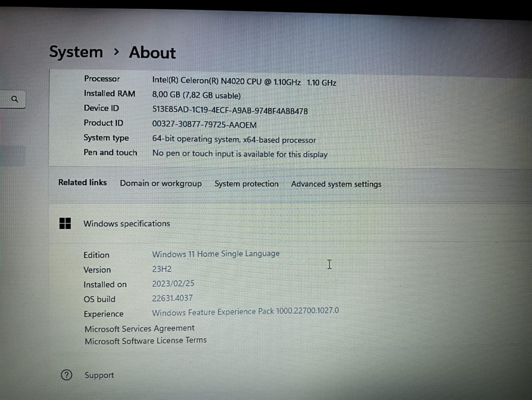
Task: Open Microsoft Software License Terms
Action: (145, 341)
